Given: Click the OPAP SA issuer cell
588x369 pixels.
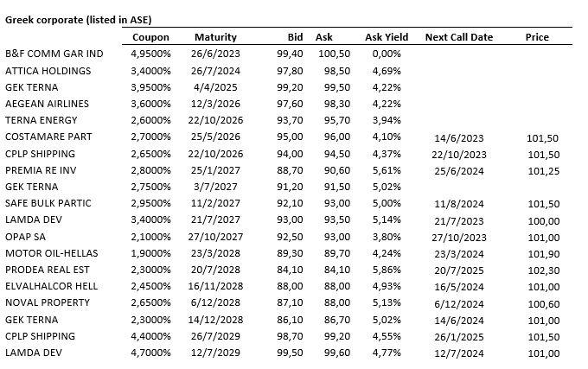Looking at the screenshot, I should [28, 237].
